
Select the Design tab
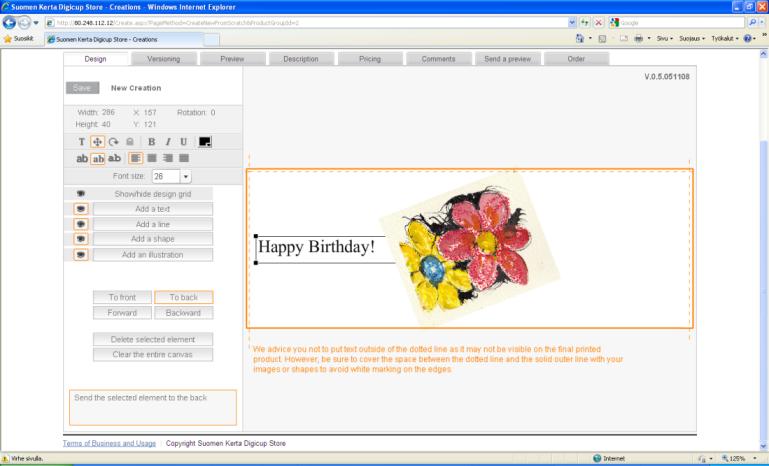click(x=96, y=59)
